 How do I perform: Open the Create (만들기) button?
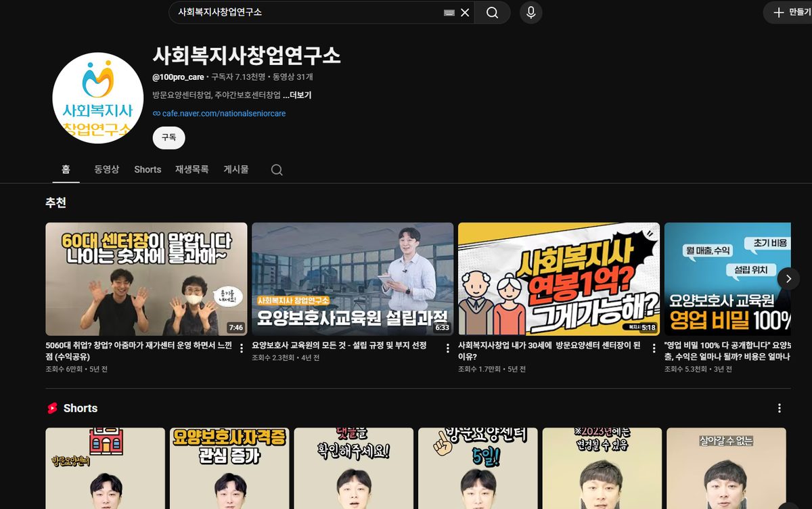coord(788,12)
